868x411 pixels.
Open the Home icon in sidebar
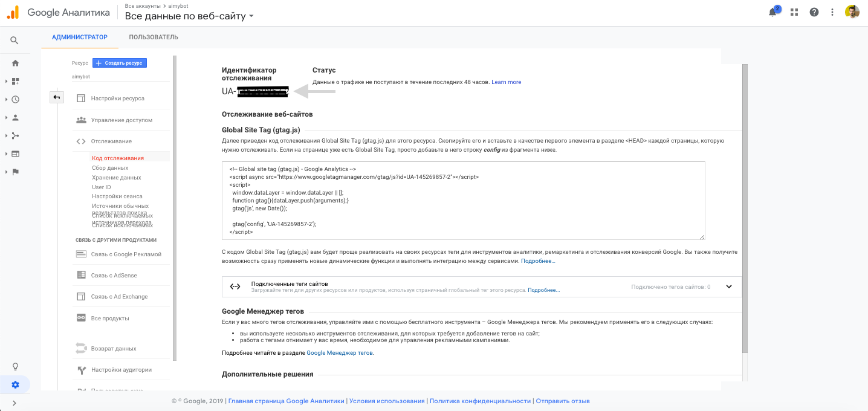coord(15,63)
